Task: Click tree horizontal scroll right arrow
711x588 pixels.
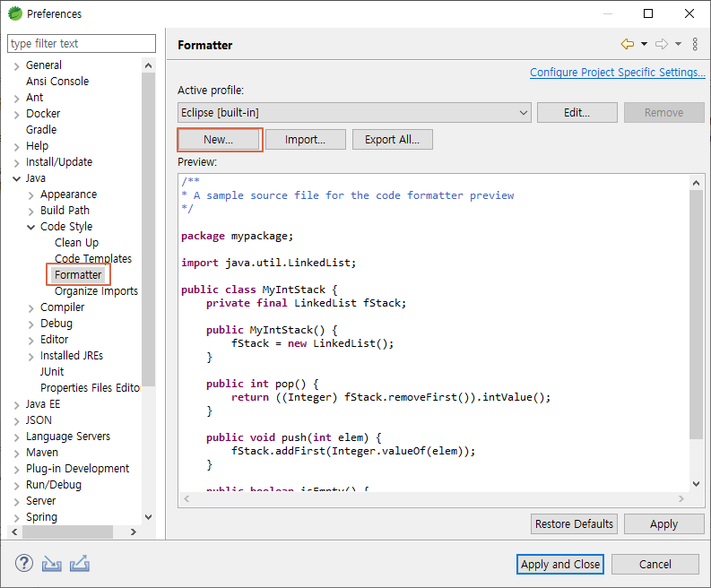Action: (x=134, y=532)
